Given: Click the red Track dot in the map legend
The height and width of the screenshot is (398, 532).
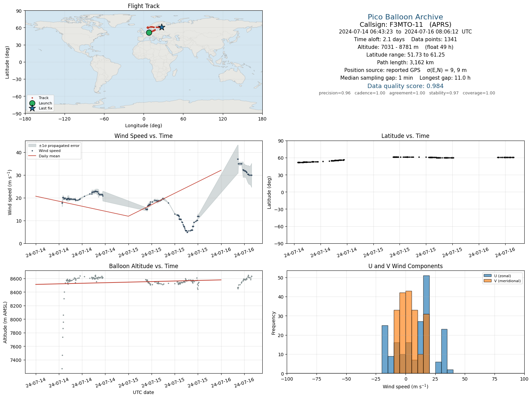Looking at the screenshot, I should 32,98.
